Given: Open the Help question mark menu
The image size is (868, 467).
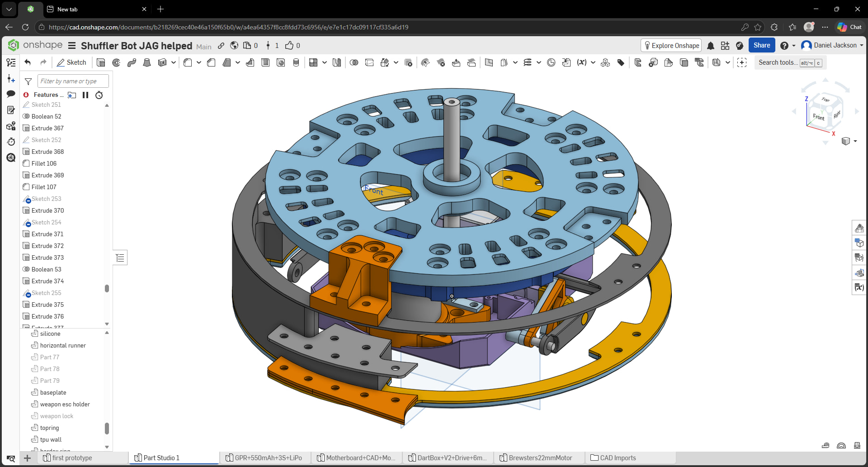Looking at the screenshot, I should (784, 45).
